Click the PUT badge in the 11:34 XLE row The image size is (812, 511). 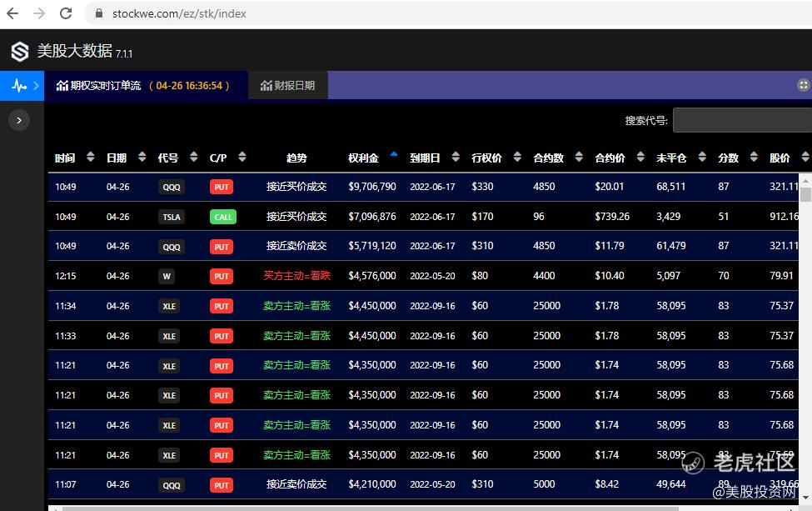[x=222, y=306]
